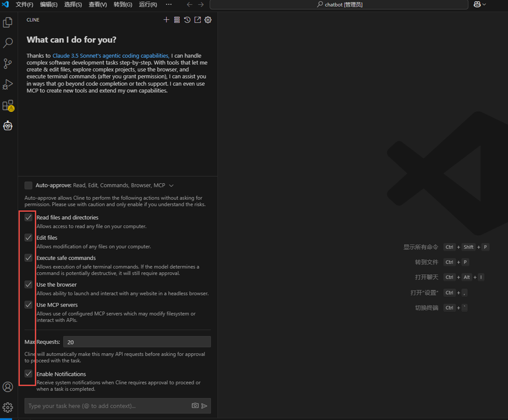This screenshot has width=508, height=420.
Task: Disable the Enable Notifications checkbox
Action: (x=28, y=374)
